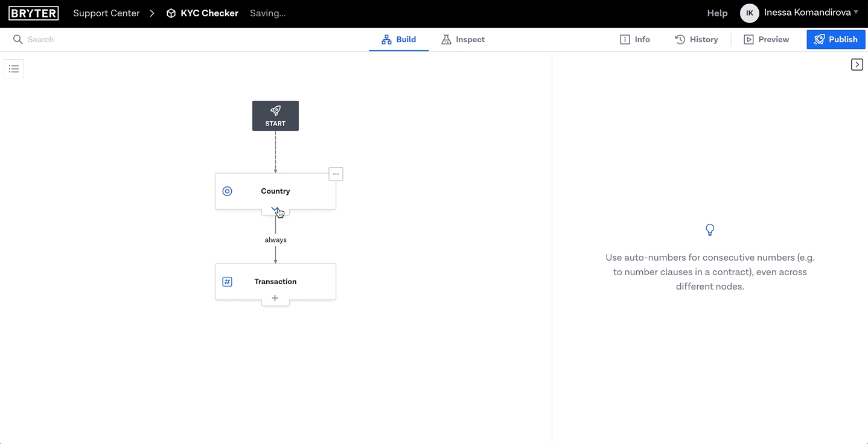Click the lightbulb tip icon

click(x=710, y=230)
